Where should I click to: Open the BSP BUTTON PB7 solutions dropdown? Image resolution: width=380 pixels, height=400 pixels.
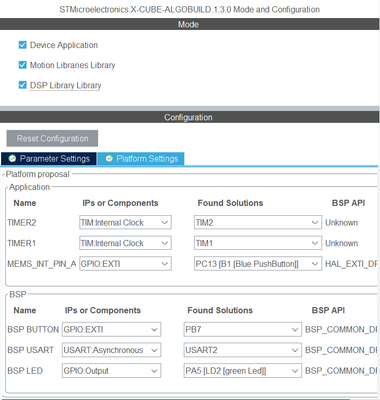[243, 329]
